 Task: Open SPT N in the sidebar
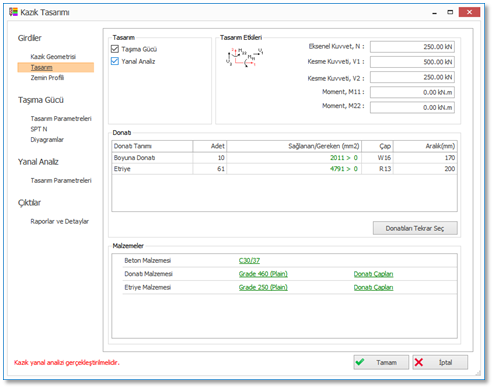39,129
